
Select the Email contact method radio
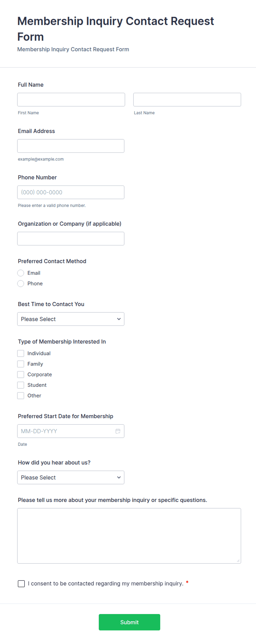[x=21, y=273]
